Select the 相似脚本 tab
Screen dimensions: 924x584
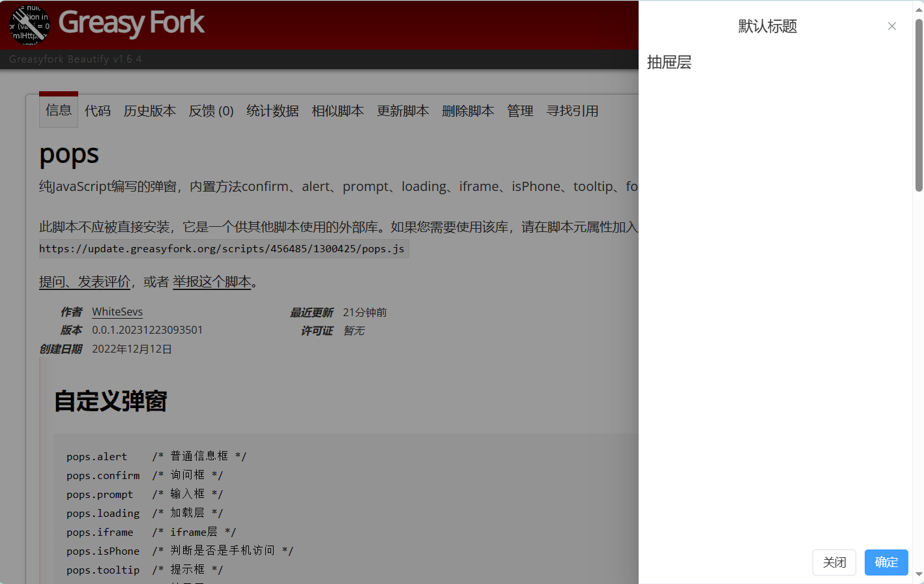[x=338, y=111]
